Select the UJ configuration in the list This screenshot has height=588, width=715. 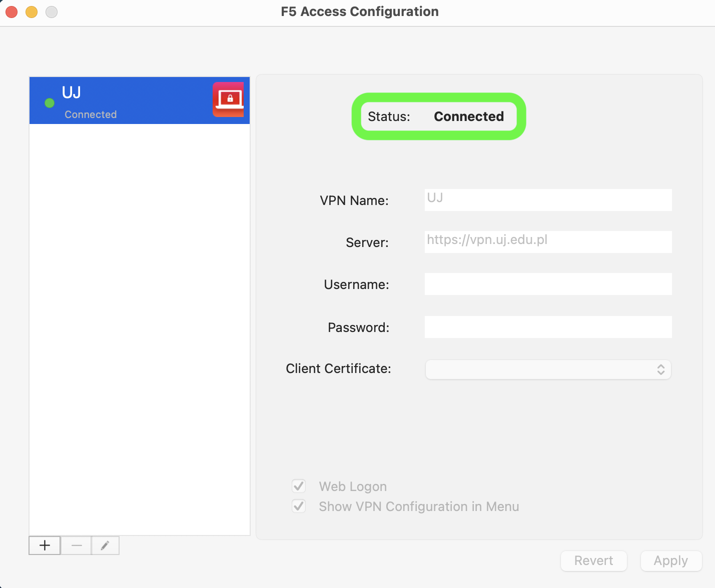[x=140, y=100]
